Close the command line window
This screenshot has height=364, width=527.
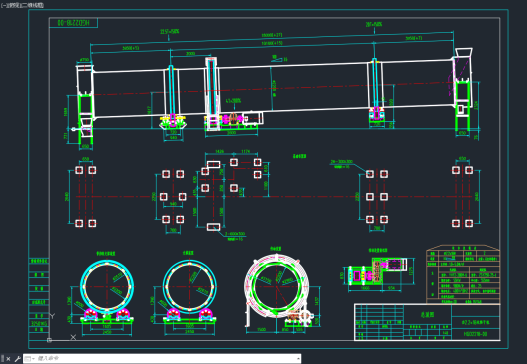tap(8, 359)
